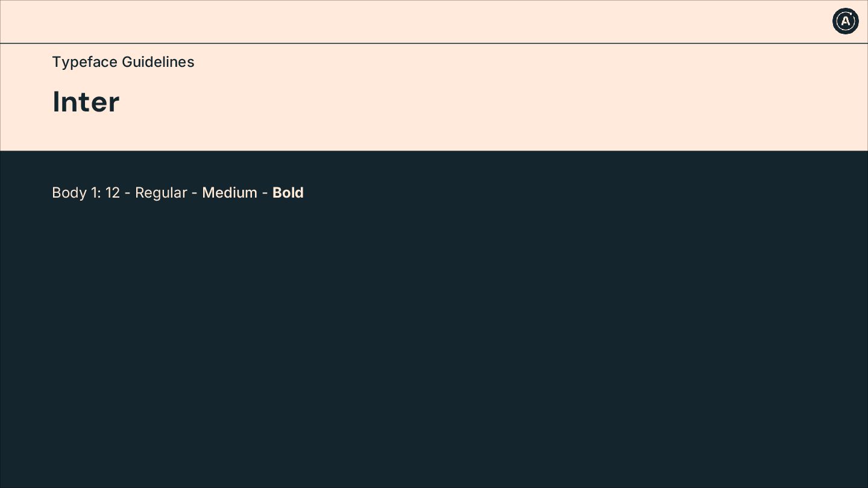Screen dimensions: 868x488
Task: Click the dash between Regular and Medium
Action: pos(194,193)
